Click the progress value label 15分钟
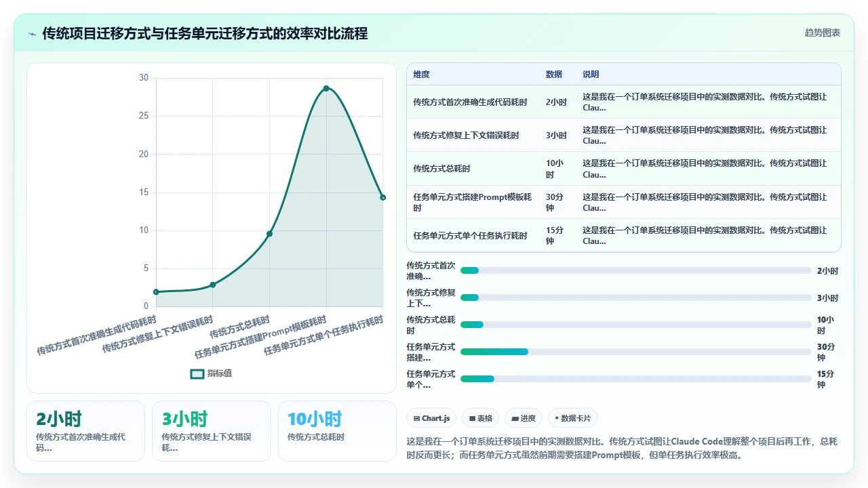868x488 pixels. pos(826,379)
